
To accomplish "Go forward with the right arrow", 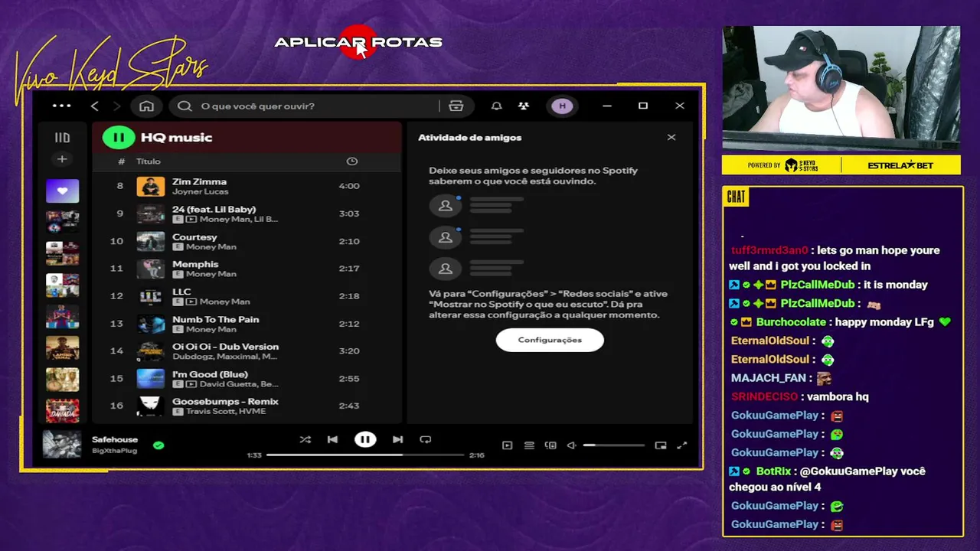I will pos(116,106).
